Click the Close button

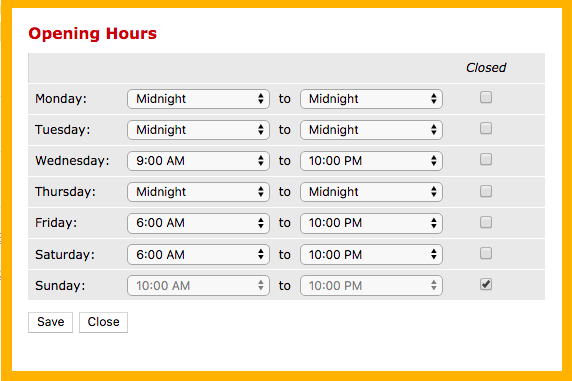click(103, 322)
